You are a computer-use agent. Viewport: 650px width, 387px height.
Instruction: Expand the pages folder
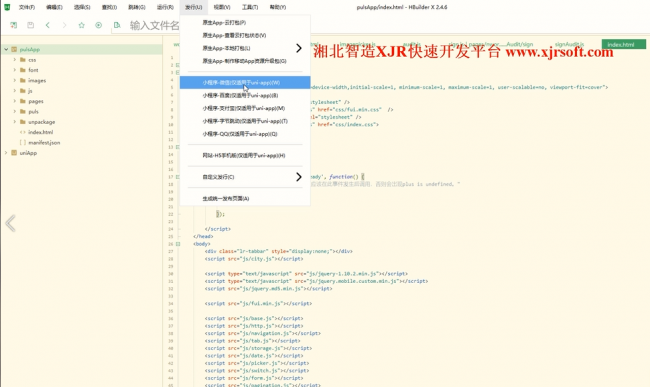15,101
